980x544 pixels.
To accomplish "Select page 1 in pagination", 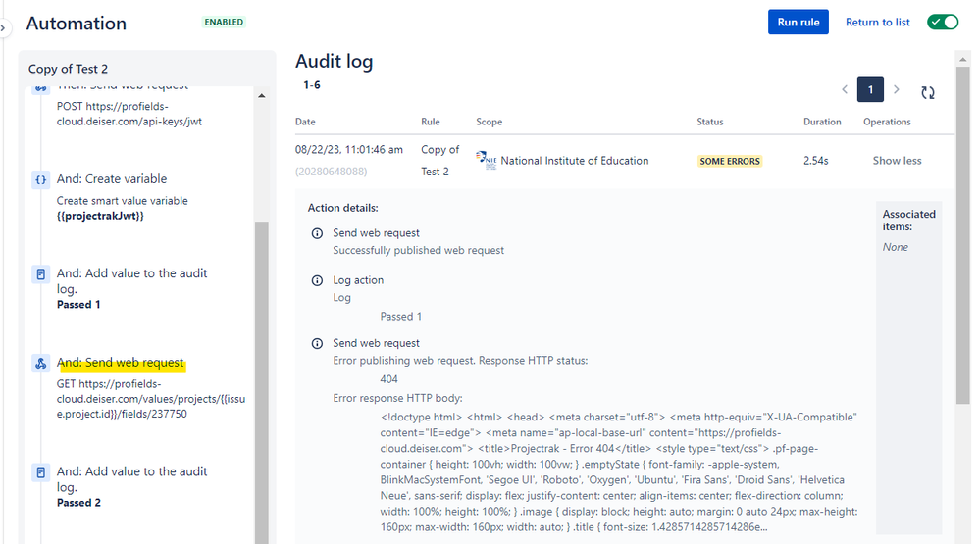I will [x=870, y=90].
